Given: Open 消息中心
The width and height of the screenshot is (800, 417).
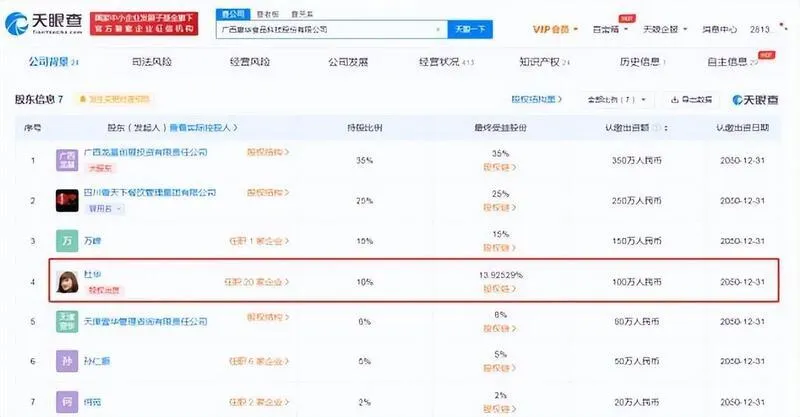Looking at the screenshot, I should pyautogui.click(x=719, y=29).
